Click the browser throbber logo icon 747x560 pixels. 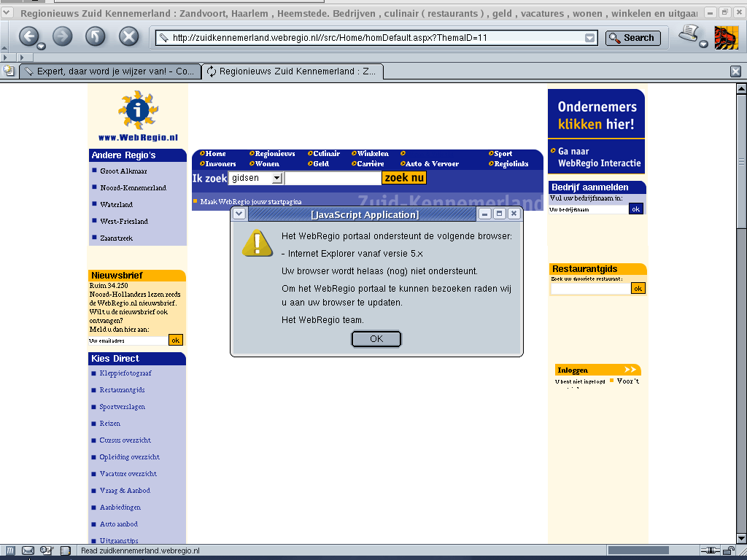point(726,37)
